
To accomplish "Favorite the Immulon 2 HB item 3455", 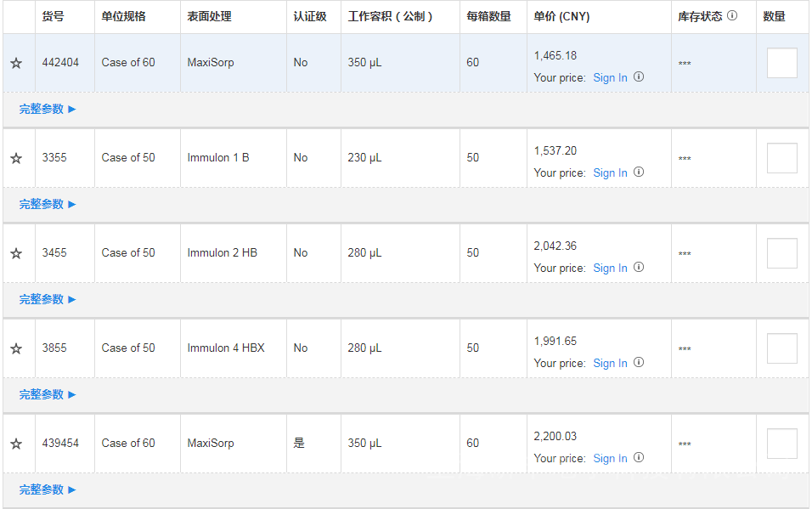I will (16, 253).
